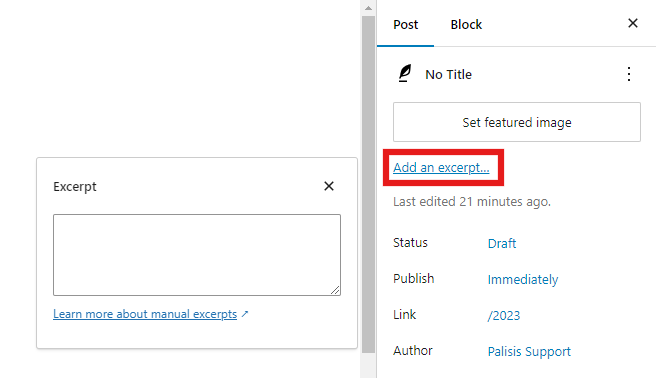Click the vertical scrollbar thumb
The width and height of the screenshot is (656, 378).
[x=368, y=184]
